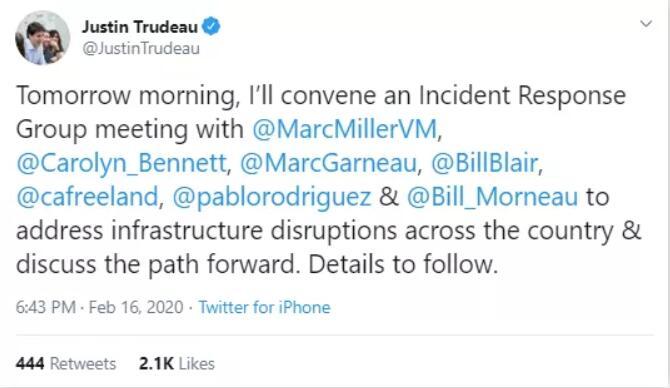Viewport: 670px width, 388px height.
Task: Follow the @cafreeland mention link
Action: (x=88, y=197)
